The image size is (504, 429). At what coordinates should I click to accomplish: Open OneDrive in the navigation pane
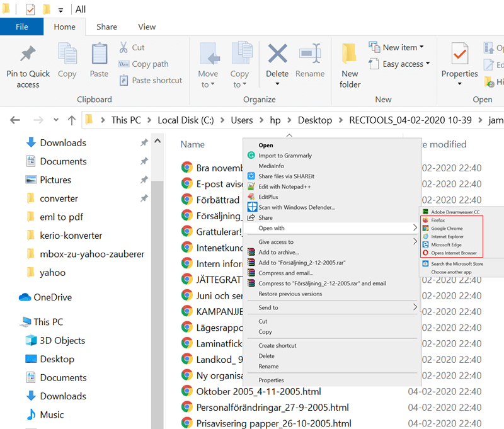[x=52, y=297]
